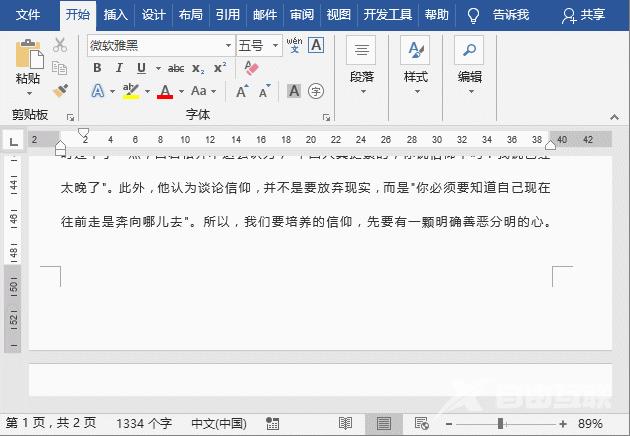
Task: Switch to the 布局 tab
Action: [x=190, y=15]
